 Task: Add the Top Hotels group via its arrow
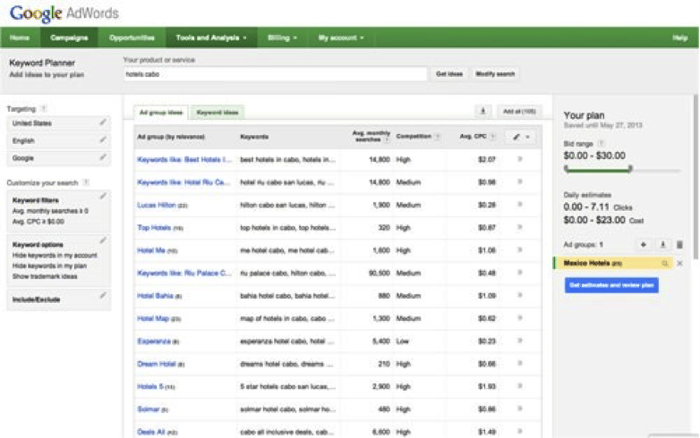point(520,227)
